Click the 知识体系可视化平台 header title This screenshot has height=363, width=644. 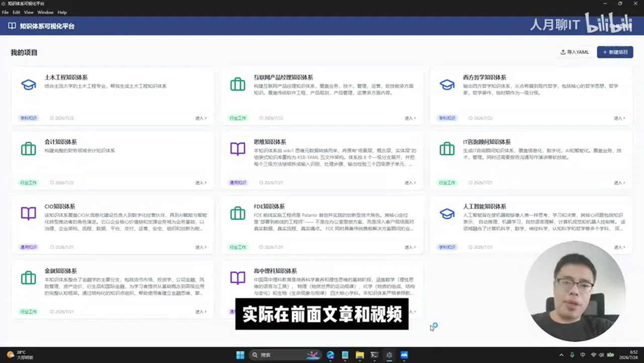click(x=47, y=26)
